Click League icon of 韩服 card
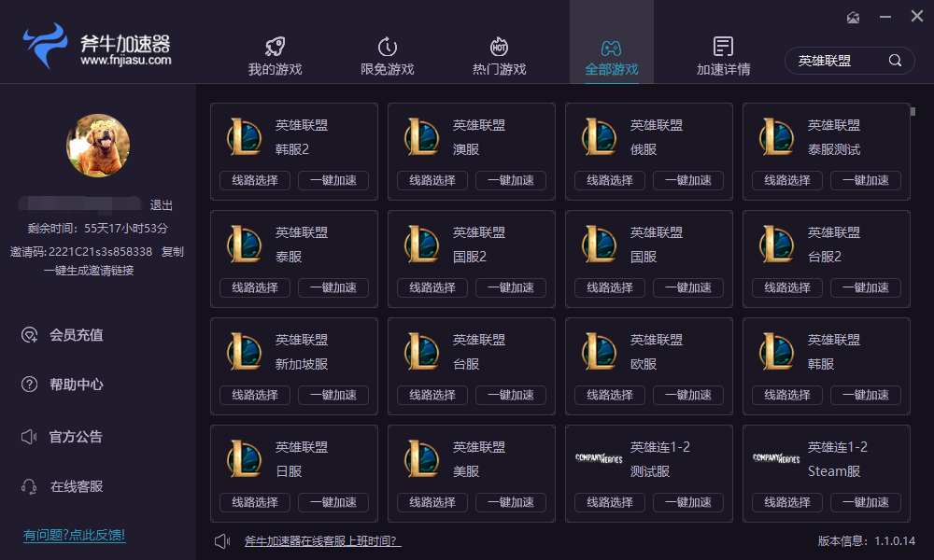This screenshot has height=560, width=934. coord(777,351)
